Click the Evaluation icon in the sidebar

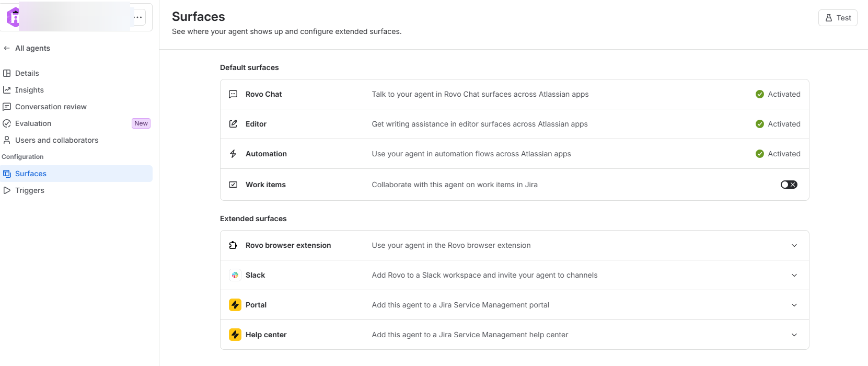[7, 123]
